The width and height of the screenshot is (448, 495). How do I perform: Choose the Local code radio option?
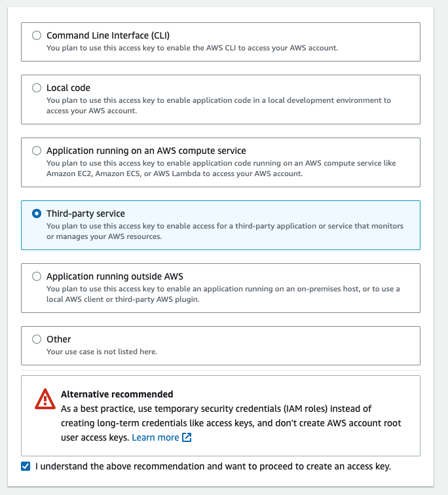pos(37,88)
